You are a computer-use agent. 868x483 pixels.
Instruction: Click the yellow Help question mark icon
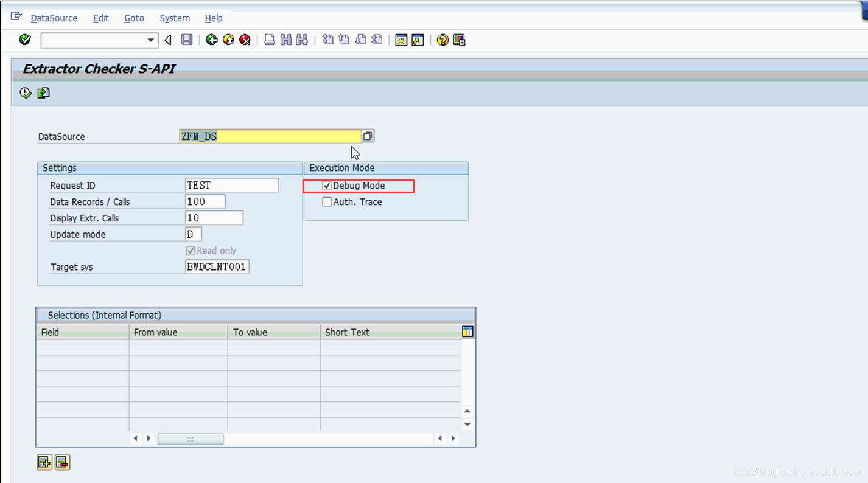click(443, 40)
